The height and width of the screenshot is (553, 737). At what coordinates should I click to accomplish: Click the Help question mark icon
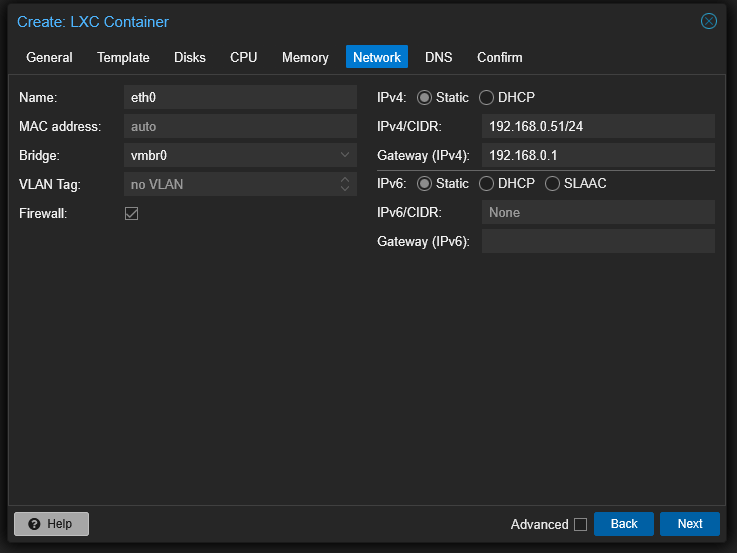pos(34,524)
